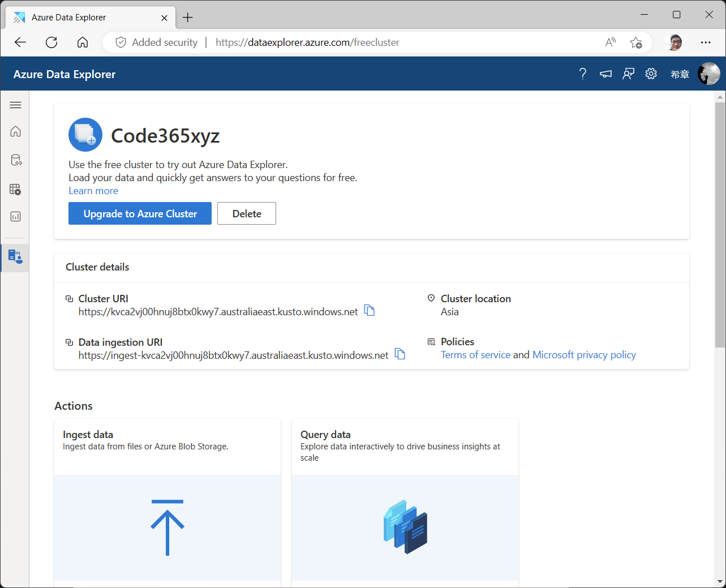The width and height of the screenshot is (726, 588).
Task: Expand the hamburger navigation menu
Action: (15, 105)
